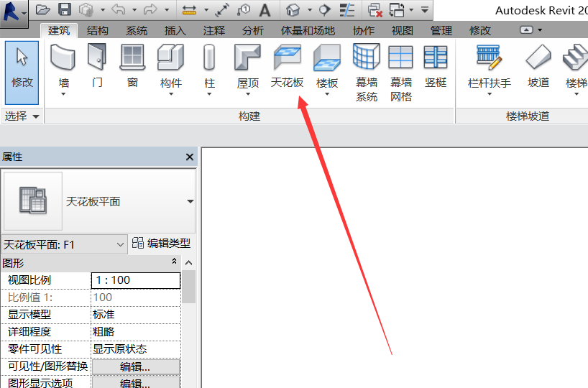Open the type selector 天花板平面 dropdown
588x388 pixels.
click(190, 202)
